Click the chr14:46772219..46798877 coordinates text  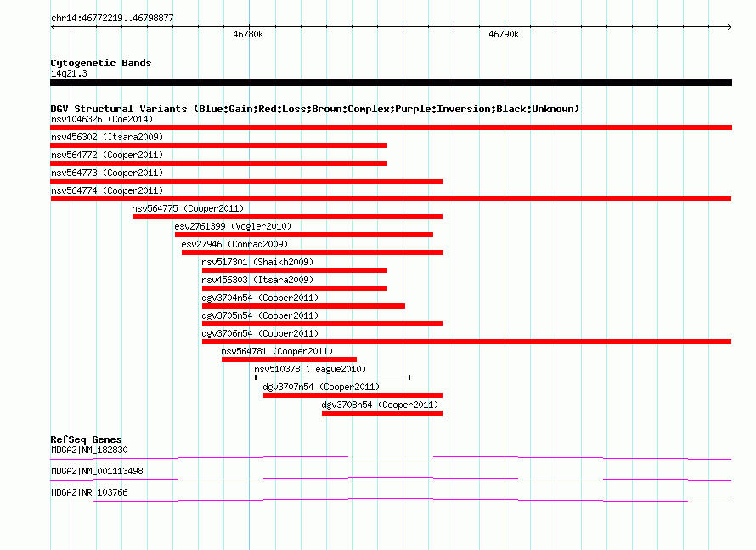(x=112, y=18)
